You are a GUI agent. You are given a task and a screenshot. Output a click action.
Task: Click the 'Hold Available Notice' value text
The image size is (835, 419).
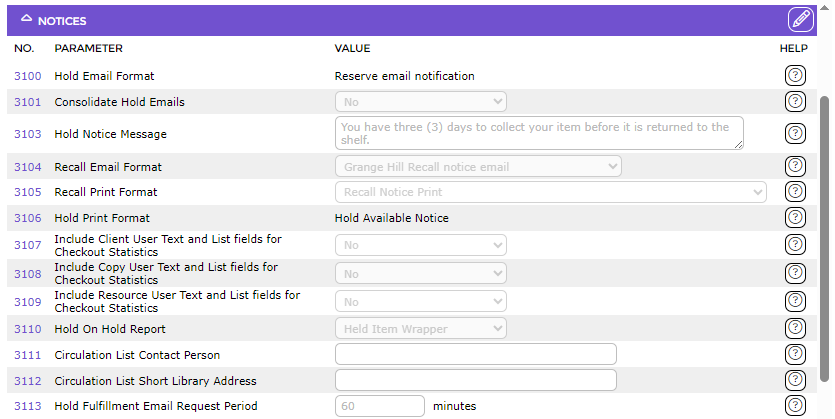[x=391, y=218]
